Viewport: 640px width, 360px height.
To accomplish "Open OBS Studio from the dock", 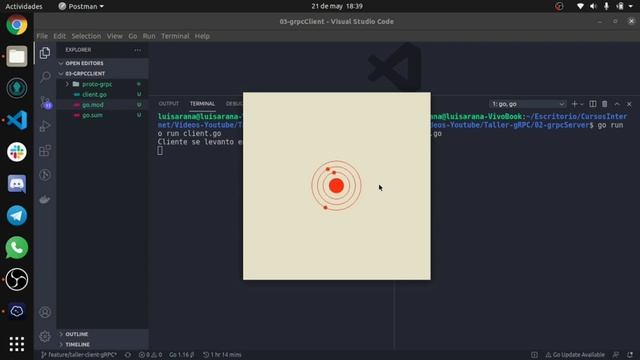I will coord(17,279).
